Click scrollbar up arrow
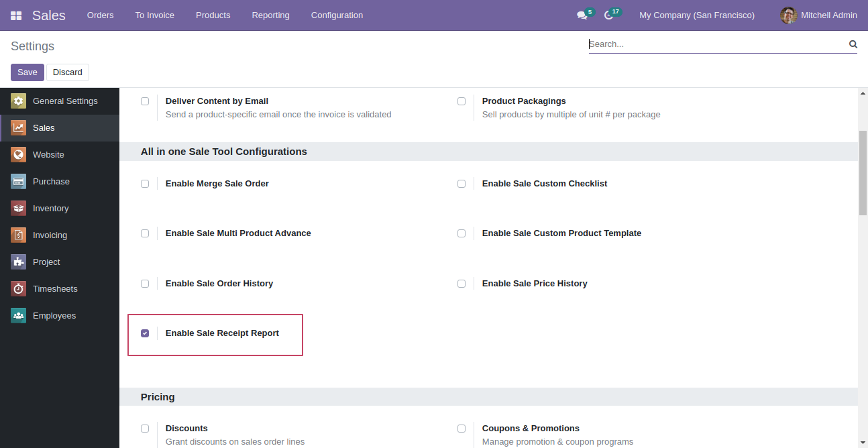The height and width of the screenshot is (448, 868). pos(863,93)
